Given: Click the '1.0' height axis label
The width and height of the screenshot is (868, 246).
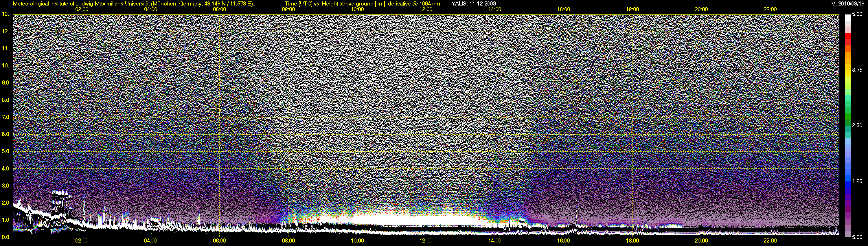Looking at the screenshot, I should click(x=5, y=220).
